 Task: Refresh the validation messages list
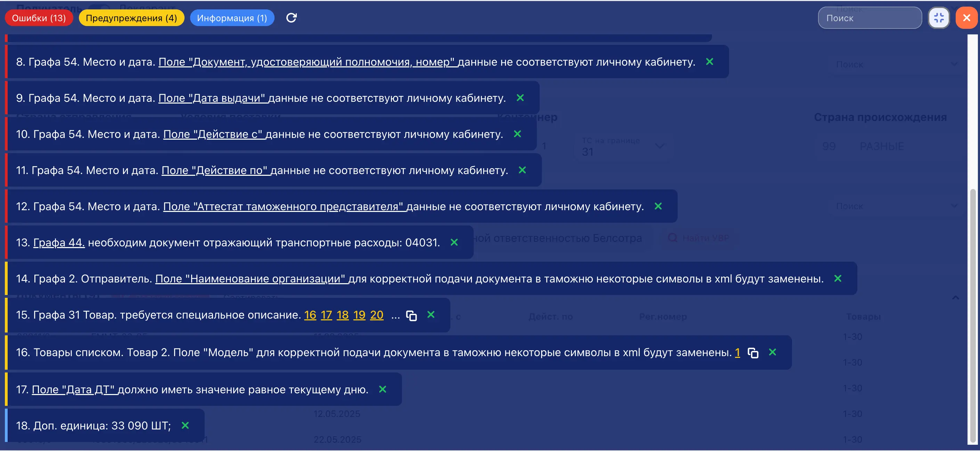[292, 17]
